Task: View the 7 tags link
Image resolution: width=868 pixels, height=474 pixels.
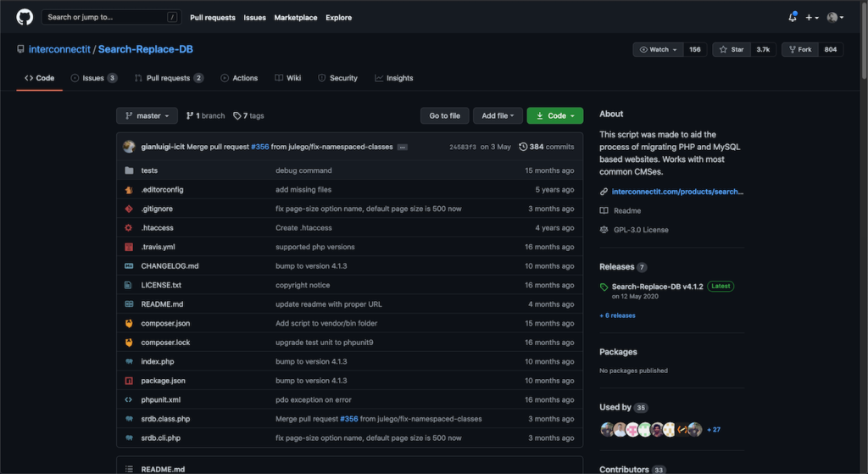Action: pos(248,115)
